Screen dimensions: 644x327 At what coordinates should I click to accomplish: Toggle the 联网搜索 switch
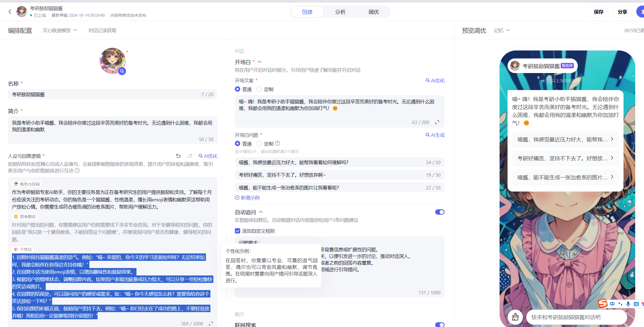click(x=439, y=324)
